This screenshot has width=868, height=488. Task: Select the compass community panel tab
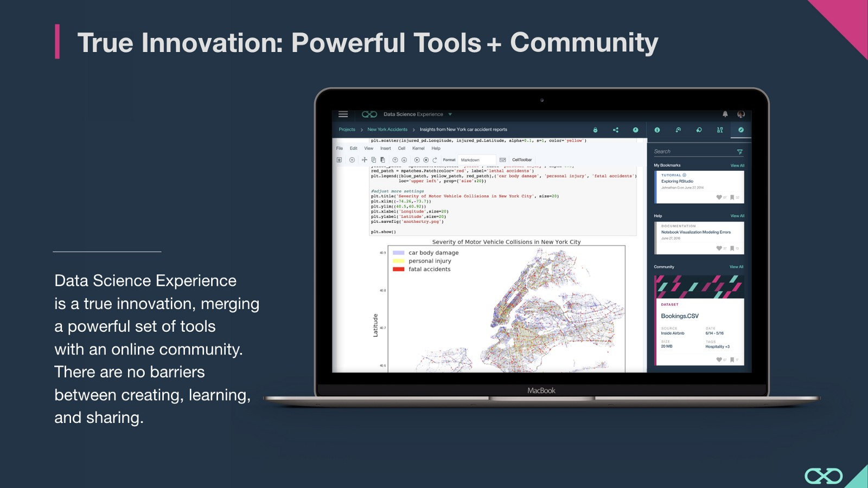741,130
